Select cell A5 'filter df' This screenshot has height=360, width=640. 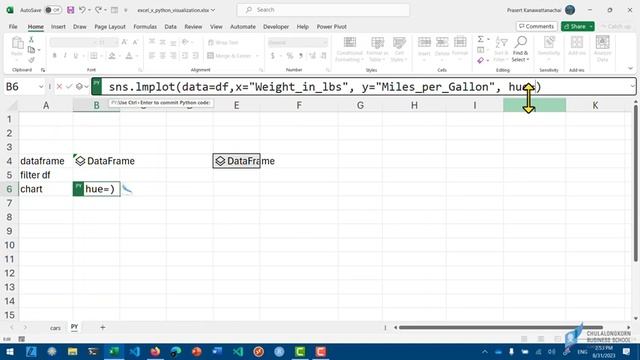46,175
